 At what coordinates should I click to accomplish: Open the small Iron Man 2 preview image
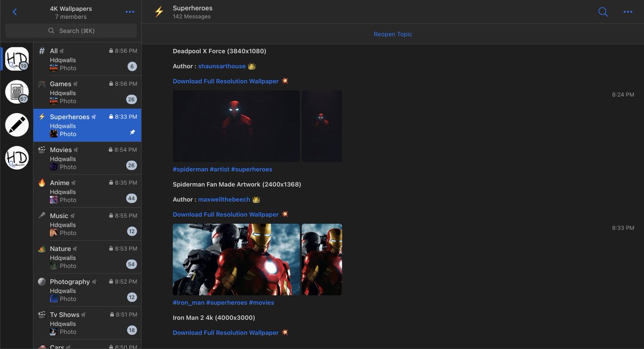[322, 259]
